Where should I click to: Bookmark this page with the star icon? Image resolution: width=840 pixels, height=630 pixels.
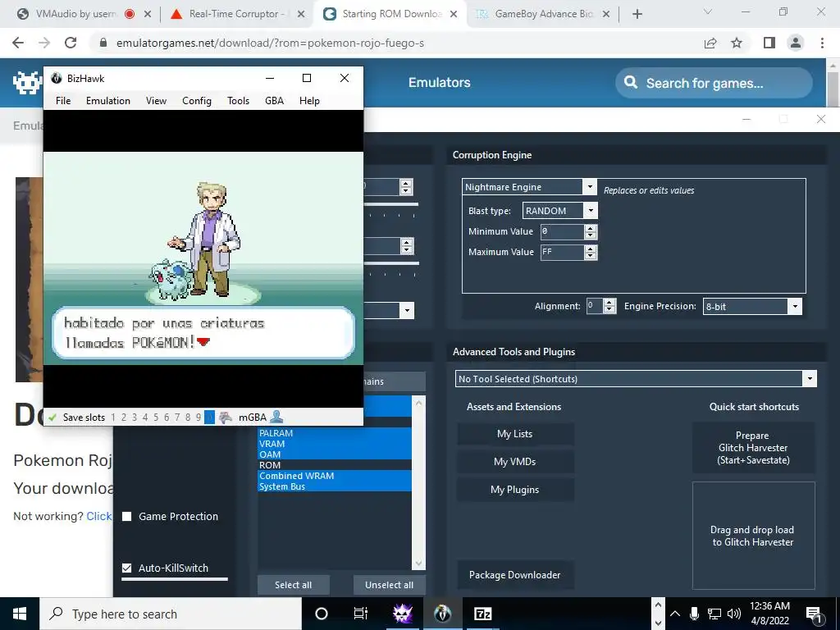pos(737,43)
